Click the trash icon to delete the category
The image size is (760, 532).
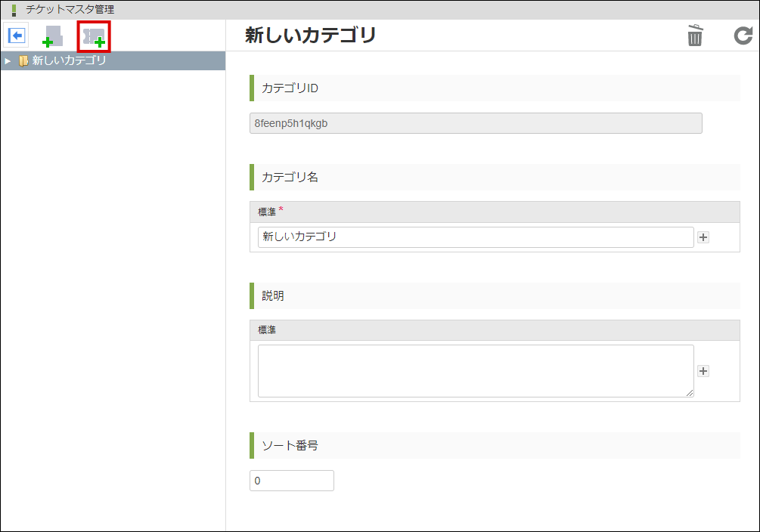[x=694, y=36]
